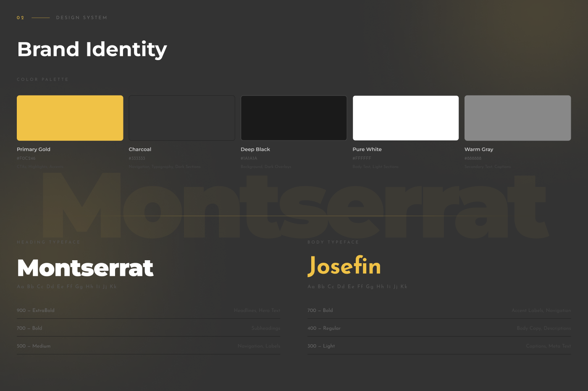Click the "500 – Medium" weight row

[x=149, y=346]
